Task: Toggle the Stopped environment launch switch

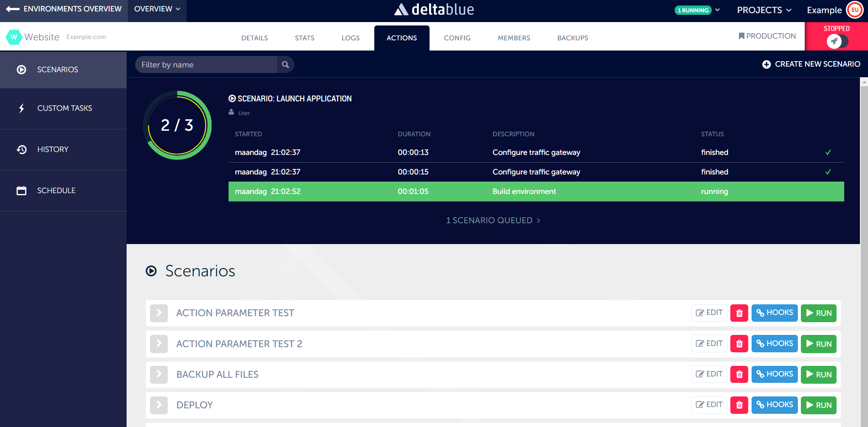Action: [837, 41]
